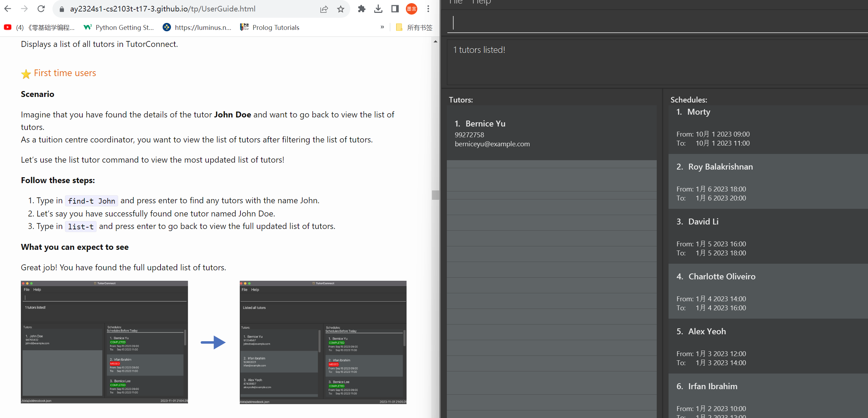Screen dimensions: 868x418
Task: Open the Prolog Tutorials bookmark
Action: [x=270, y=27]
